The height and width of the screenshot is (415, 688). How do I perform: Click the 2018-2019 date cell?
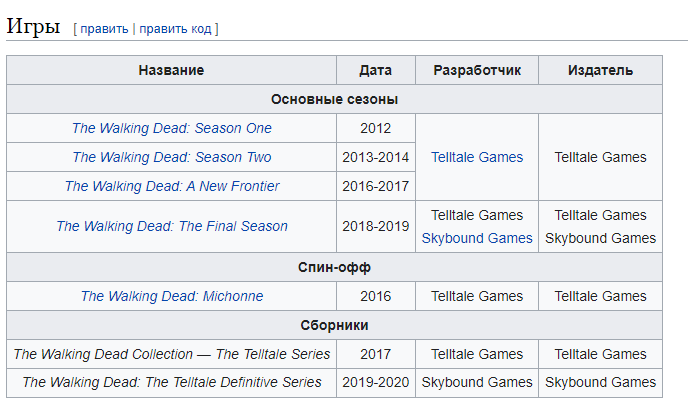click(x=376, y=226)
